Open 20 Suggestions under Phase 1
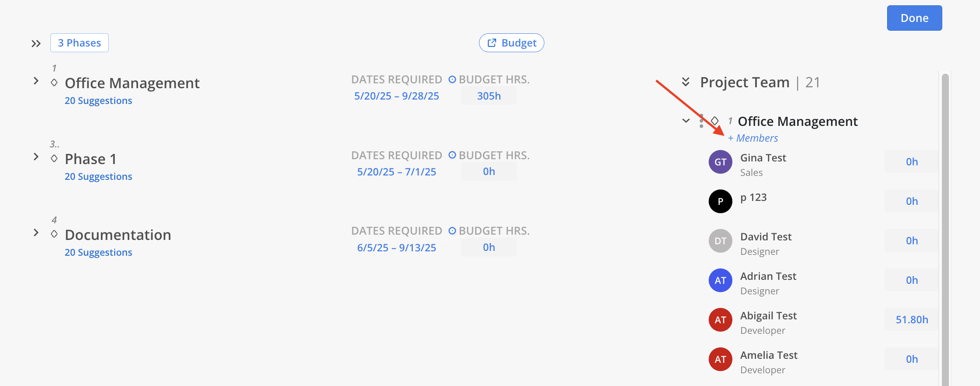 (98, 176)
